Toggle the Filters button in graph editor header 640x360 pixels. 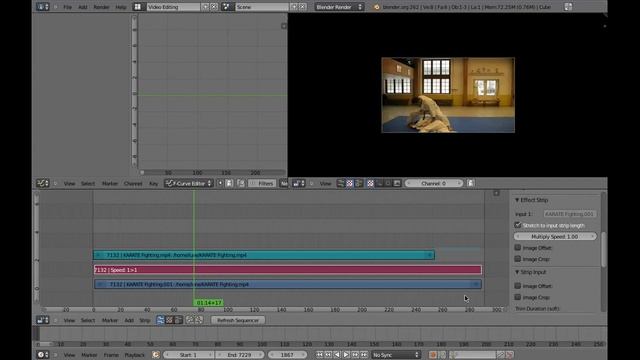[262, 184]
